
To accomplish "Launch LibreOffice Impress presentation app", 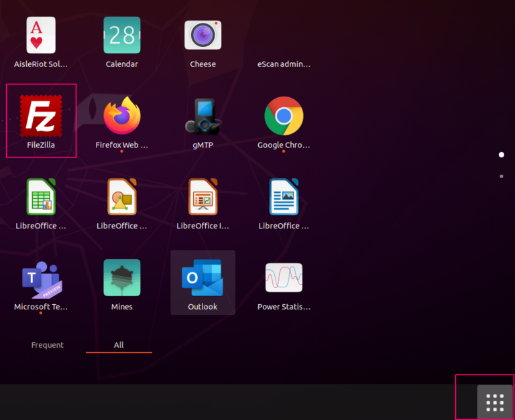I will (203, 196).
